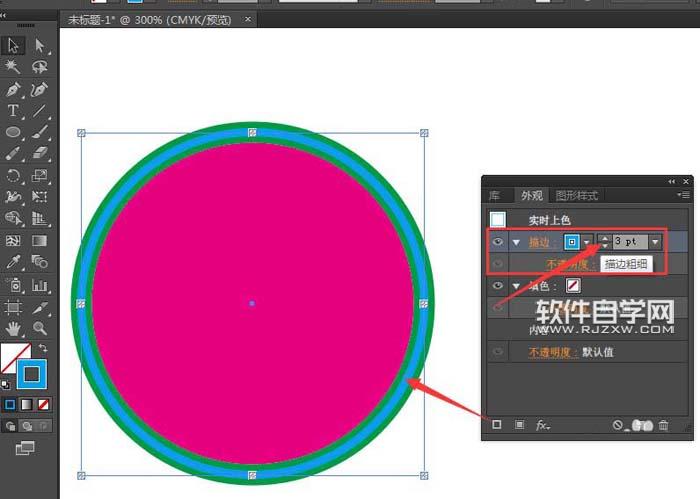Collapse the Appearance panel with double arrows
This screenshot has height=499, width=700.
672,182
